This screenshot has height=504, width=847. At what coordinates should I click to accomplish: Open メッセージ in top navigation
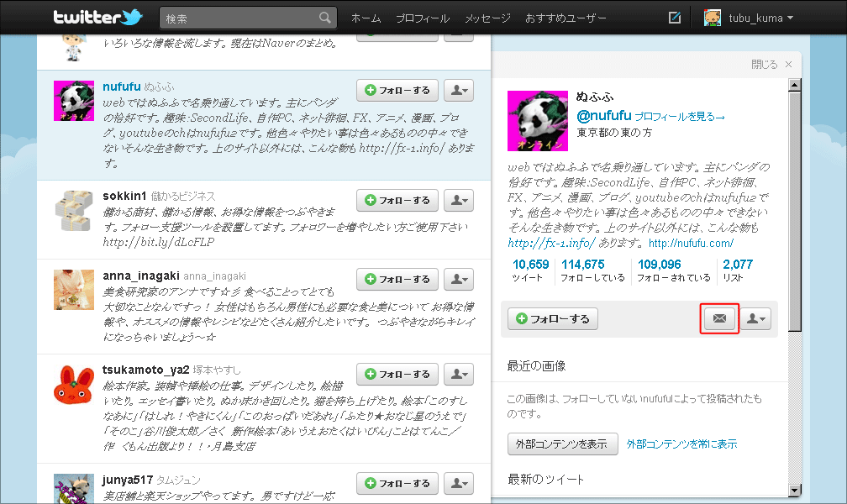(x=487, y=18)
